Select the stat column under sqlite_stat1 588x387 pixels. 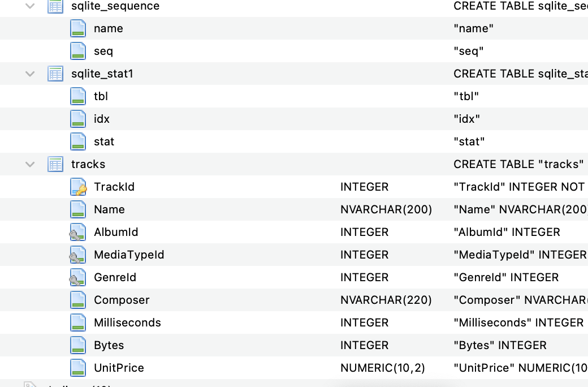pos(104,141)
